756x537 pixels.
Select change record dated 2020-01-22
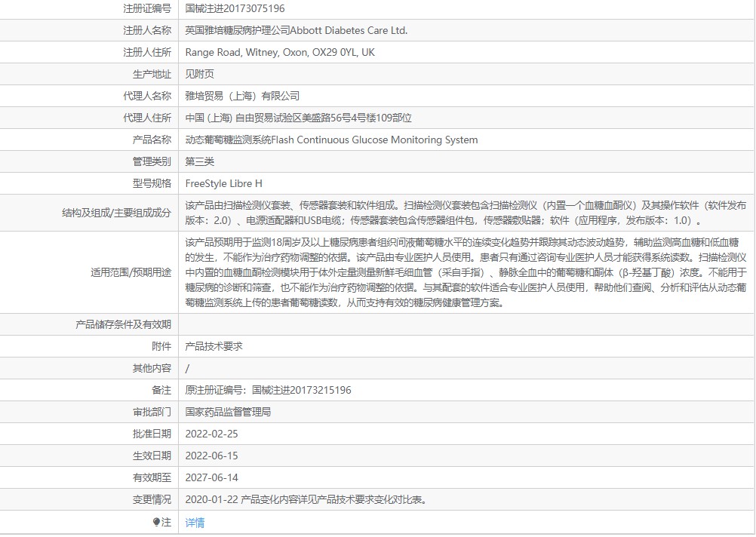pos(306,499)
